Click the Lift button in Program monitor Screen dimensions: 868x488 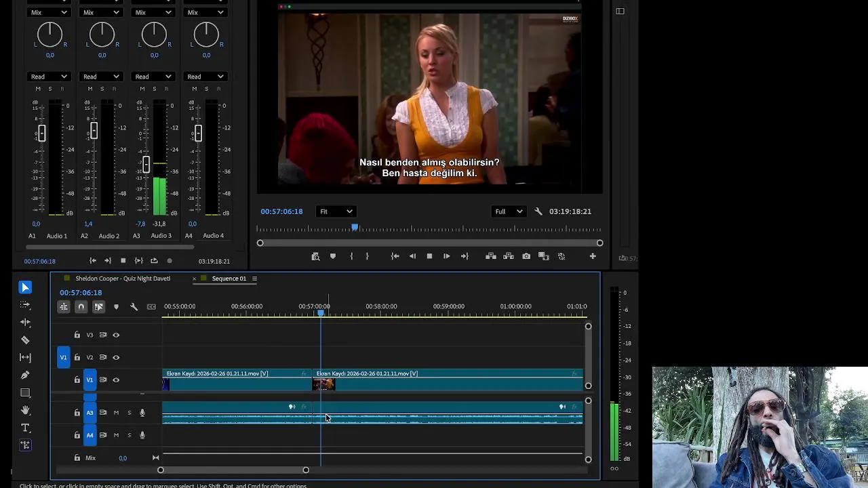(491, 256)
